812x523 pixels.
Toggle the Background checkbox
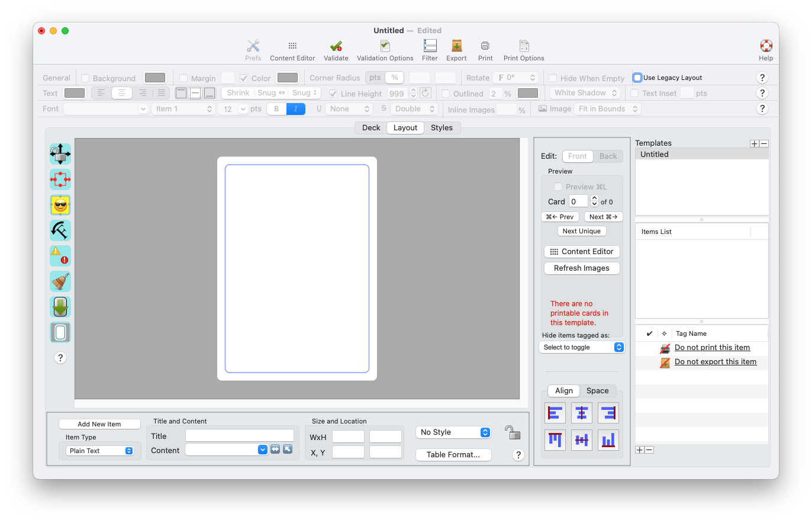pyautogui.click(x=85, y=78)
